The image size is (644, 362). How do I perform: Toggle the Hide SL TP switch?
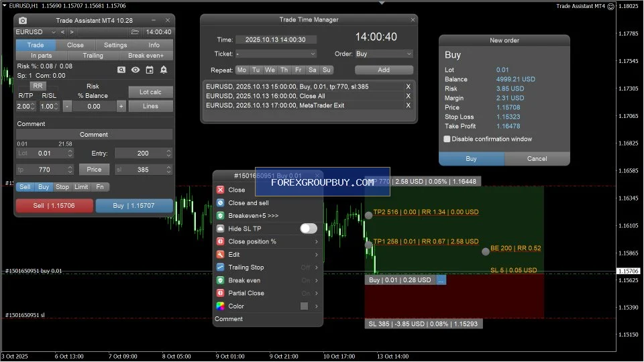click(x=309, y=229)
